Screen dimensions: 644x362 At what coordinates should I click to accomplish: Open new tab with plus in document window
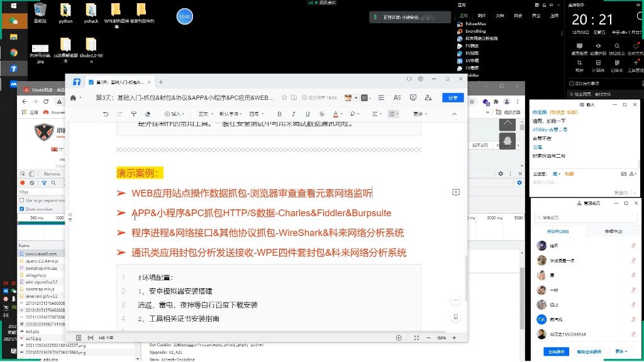click(161, 82)
